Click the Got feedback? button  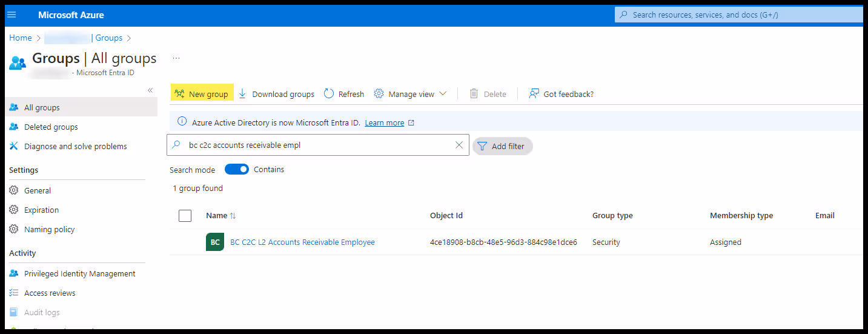[x=561, y=94]
